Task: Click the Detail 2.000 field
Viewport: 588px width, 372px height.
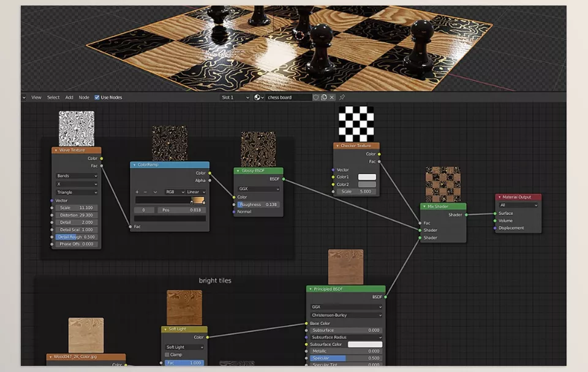Action: (77, 222)
